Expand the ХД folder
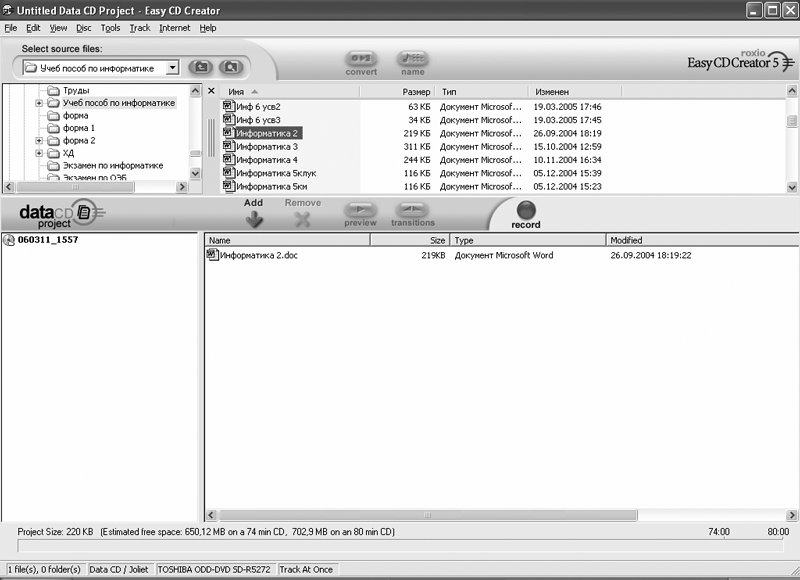The width and height of the screenshot is (800, 580). 39,153
